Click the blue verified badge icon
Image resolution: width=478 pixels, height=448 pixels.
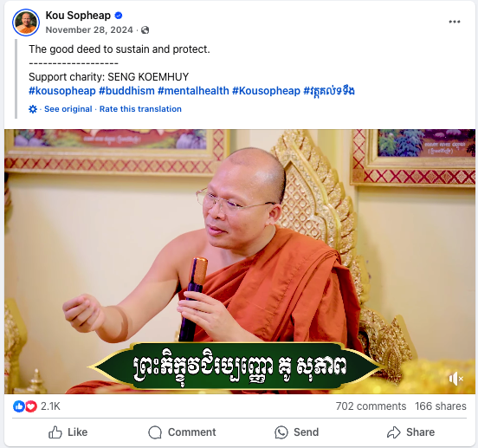pos(119,16)
